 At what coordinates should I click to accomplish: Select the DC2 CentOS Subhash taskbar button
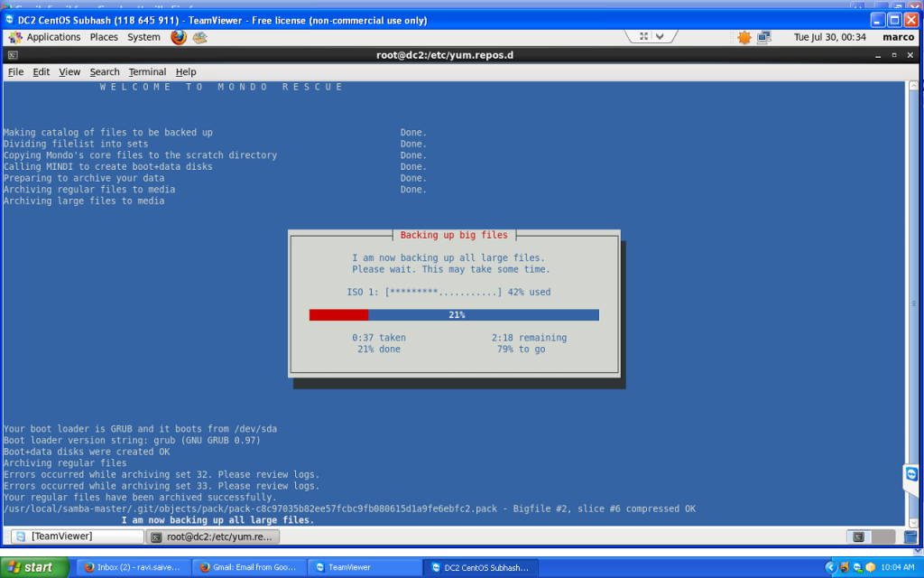tap(481, 567)
